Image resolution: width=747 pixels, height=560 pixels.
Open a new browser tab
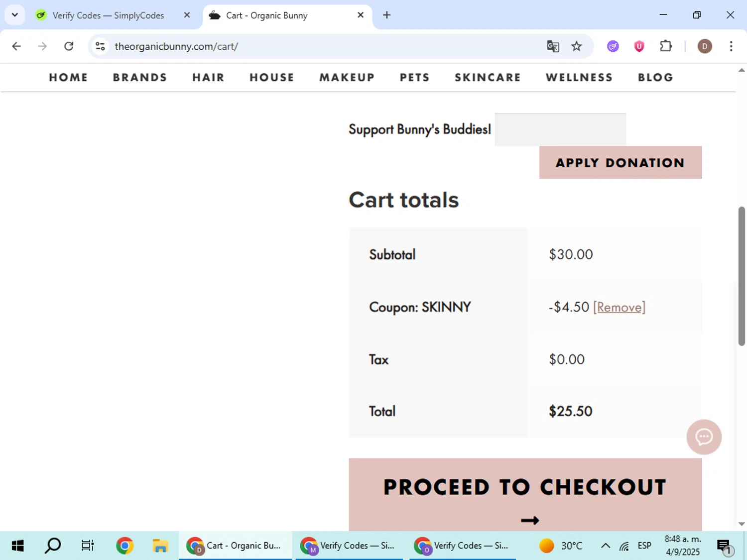[386, 15]
